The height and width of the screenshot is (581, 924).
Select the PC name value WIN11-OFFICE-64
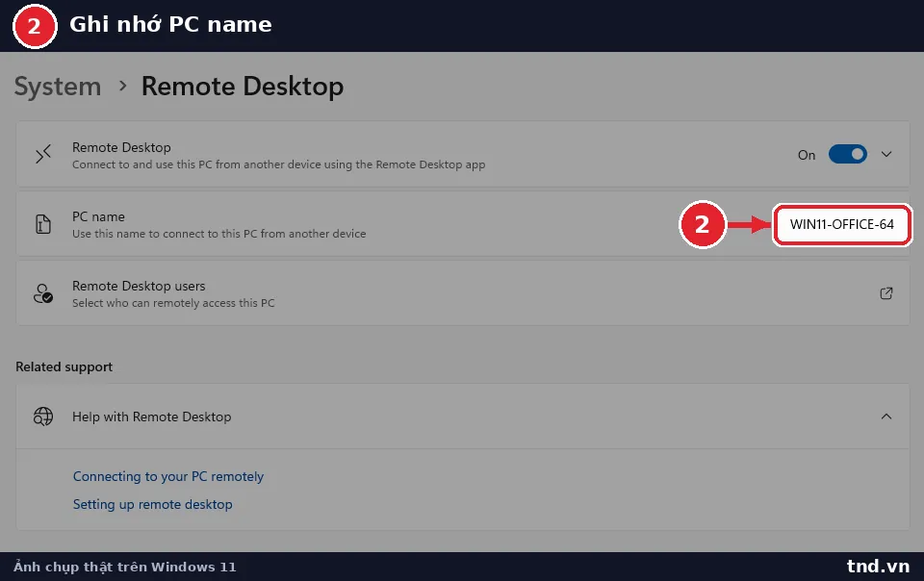841,224
